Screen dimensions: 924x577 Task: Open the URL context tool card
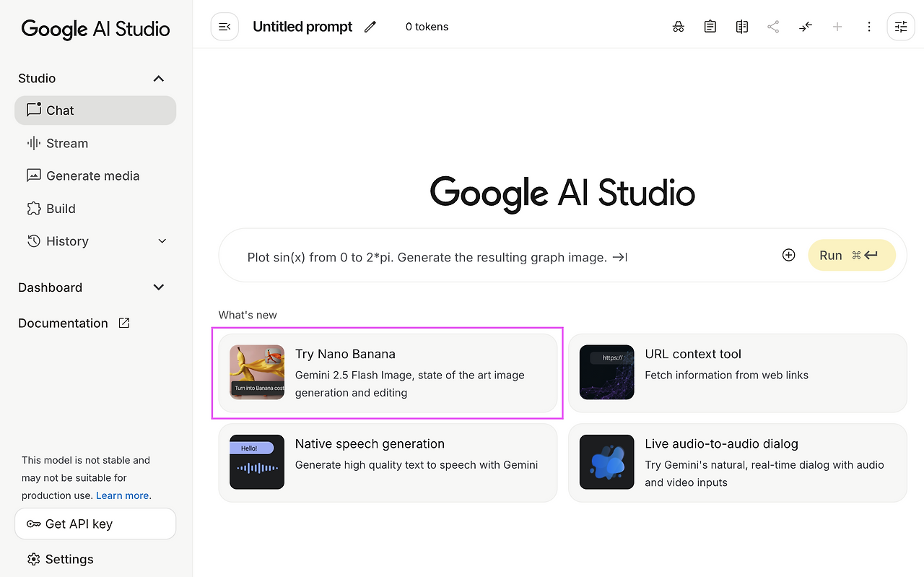coord(737,373)
